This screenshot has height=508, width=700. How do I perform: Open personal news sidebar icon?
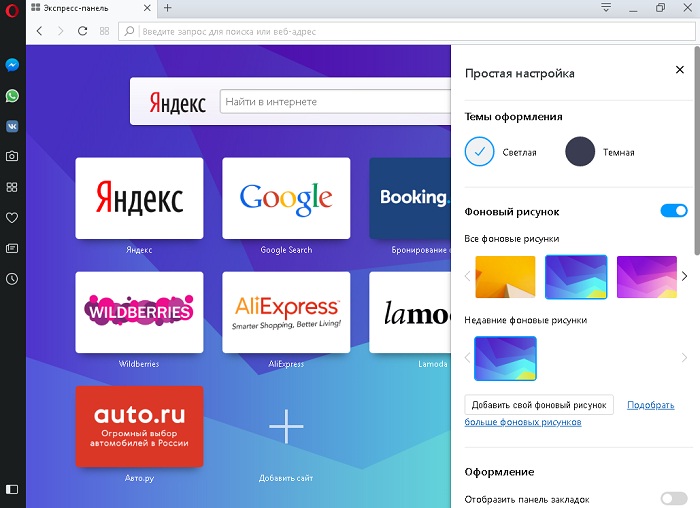click(x=12, y=248)
